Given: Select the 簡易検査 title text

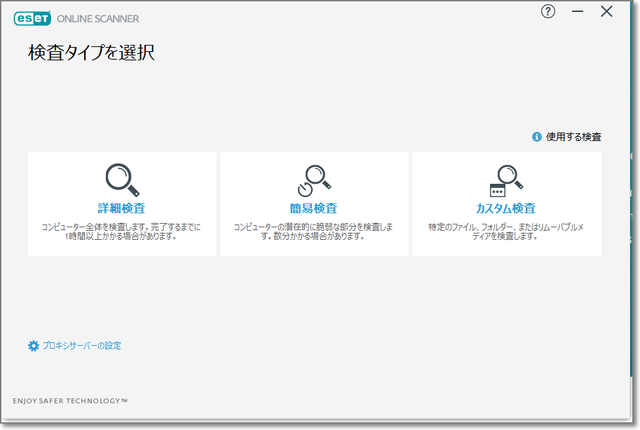Looking at the screenshot, I should tap(314, 208).
